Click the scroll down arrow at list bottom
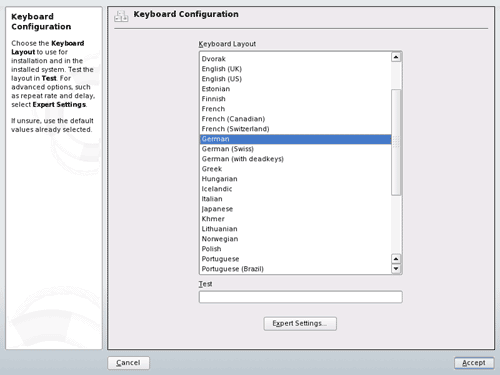 click(396, 269)
